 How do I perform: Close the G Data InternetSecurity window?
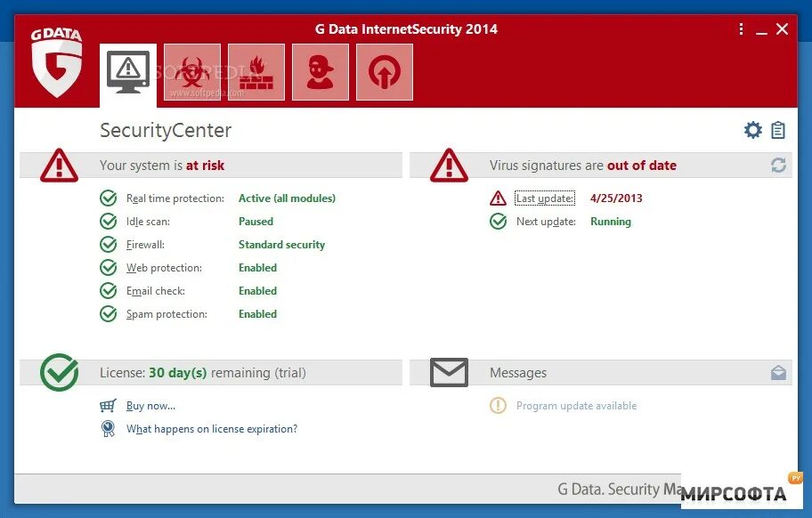pos(782,29)
